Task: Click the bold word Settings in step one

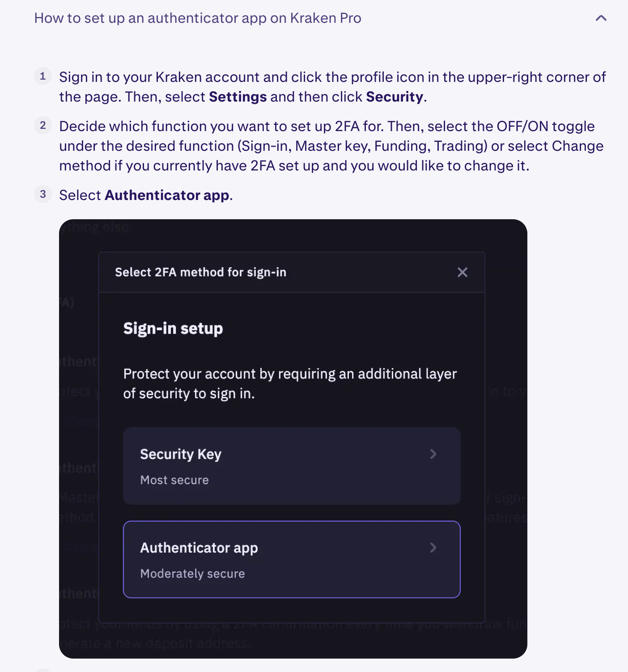Action: coord(238,97)
